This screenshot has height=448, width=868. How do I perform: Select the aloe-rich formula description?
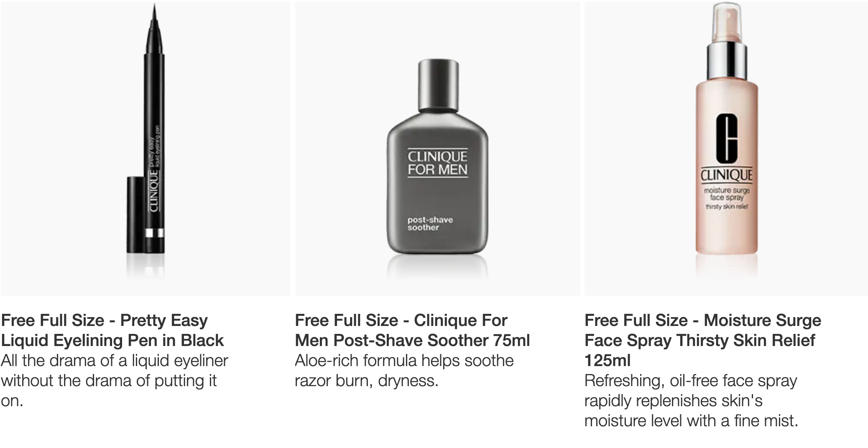click(x=404, y=370)
